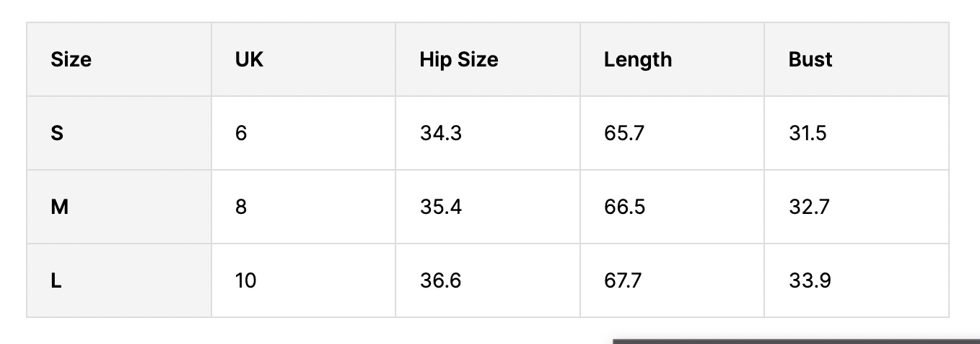Select the 31.5 bust value

[808, 134]
